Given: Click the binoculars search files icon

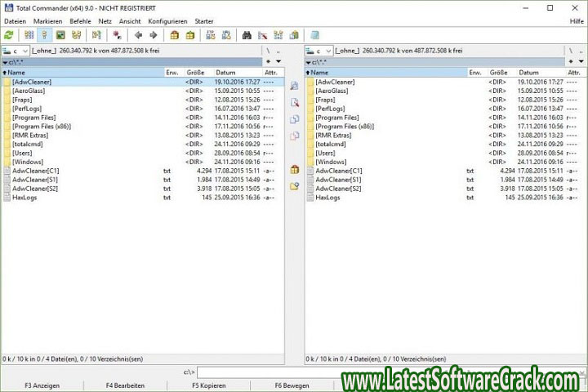Looking at the screenshot, I should click(x=247, y=35).
